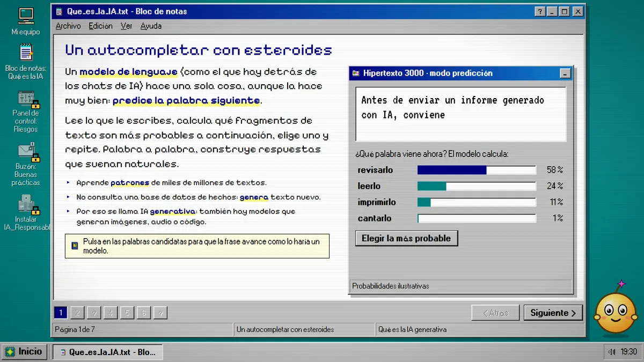Screen dimensions: 644x362
Task: Open the Bloc de notas: Qué es la IA icon
Action: pyautogui.click(x=26, y=62)
